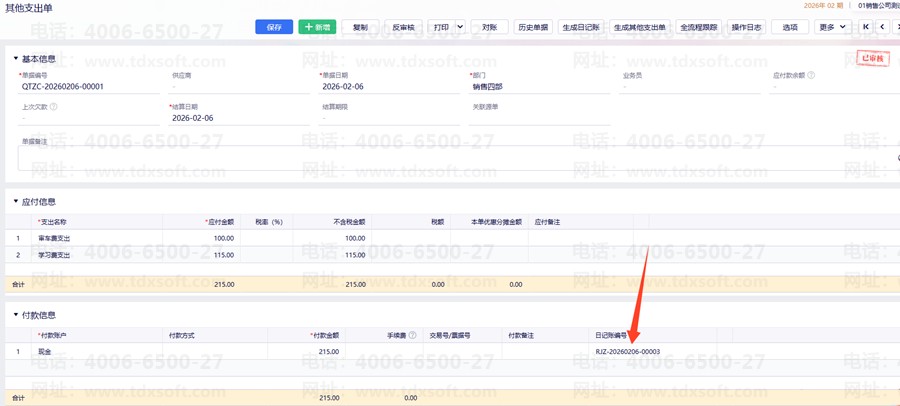Screen dimensions: 900x406
Task: Click 全流程跟踪 toolbar button
Action: pyautogui.click(x=698, y=27)
